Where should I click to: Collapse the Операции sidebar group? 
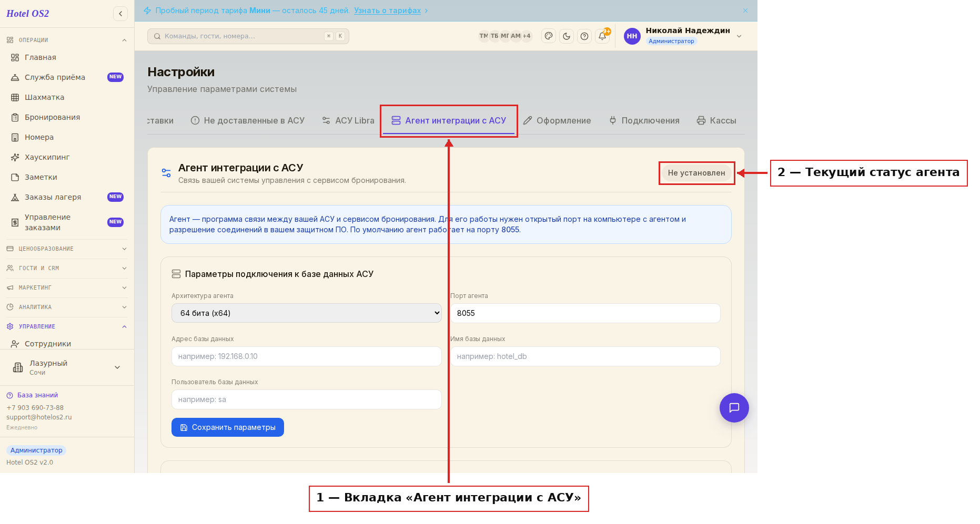(x=67, y=40)
